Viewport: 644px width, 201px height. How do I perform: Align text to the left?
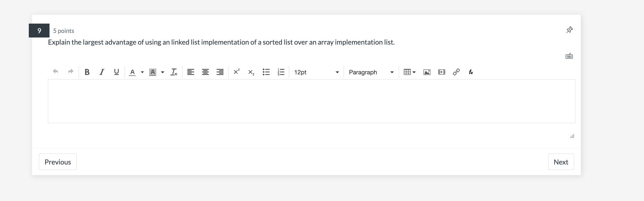191,72
